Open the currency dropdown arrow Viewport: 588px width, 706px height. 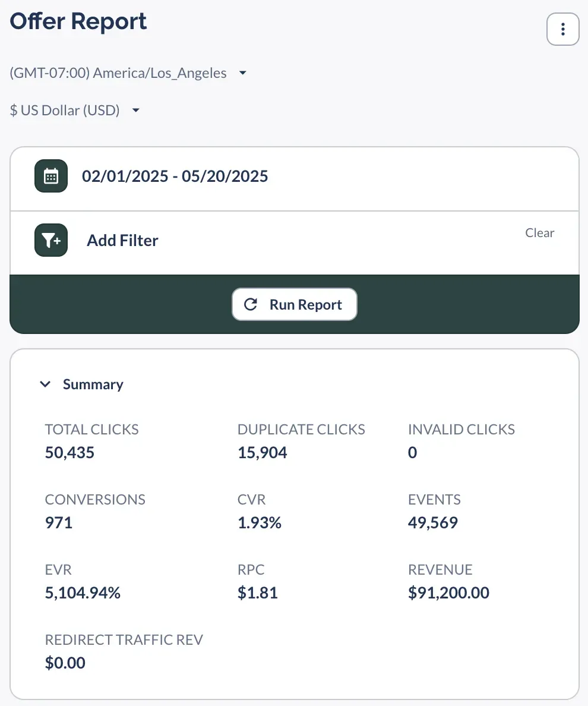point(135,110)
